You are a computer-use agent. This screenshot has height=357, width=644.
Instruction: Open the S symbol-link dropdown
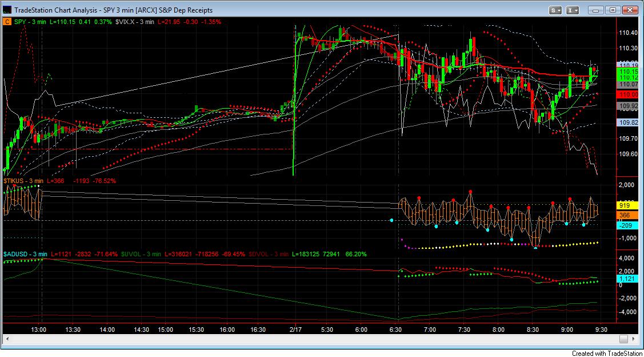click(556, 10)
